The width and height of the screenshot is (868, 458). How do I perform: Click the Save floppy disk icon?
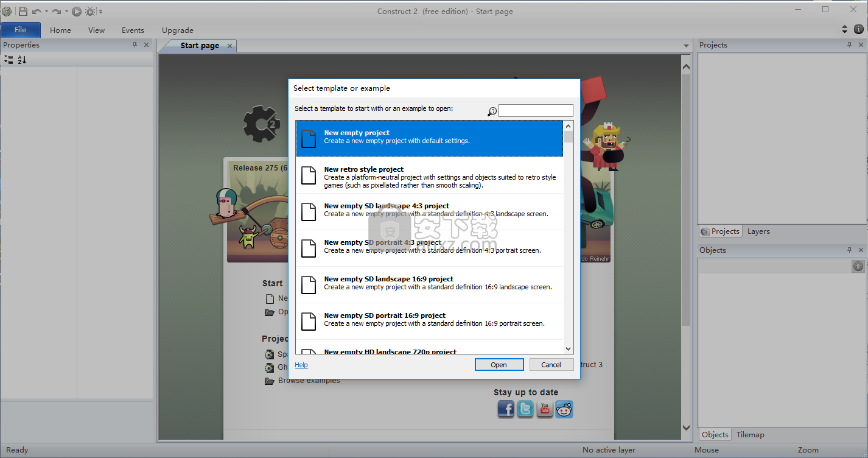pos(23,11)
